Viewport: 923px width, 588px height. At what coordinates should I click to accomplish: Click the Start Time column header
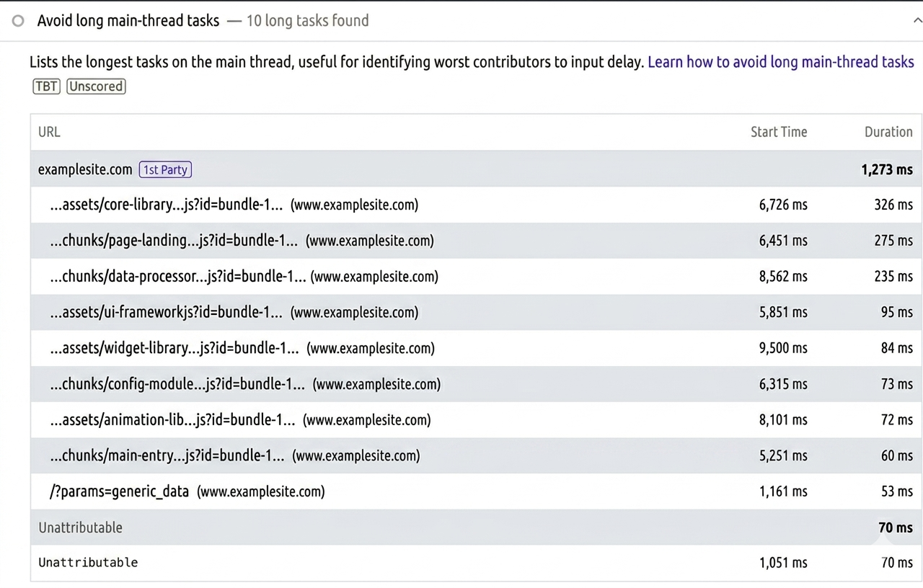[779, 132]
